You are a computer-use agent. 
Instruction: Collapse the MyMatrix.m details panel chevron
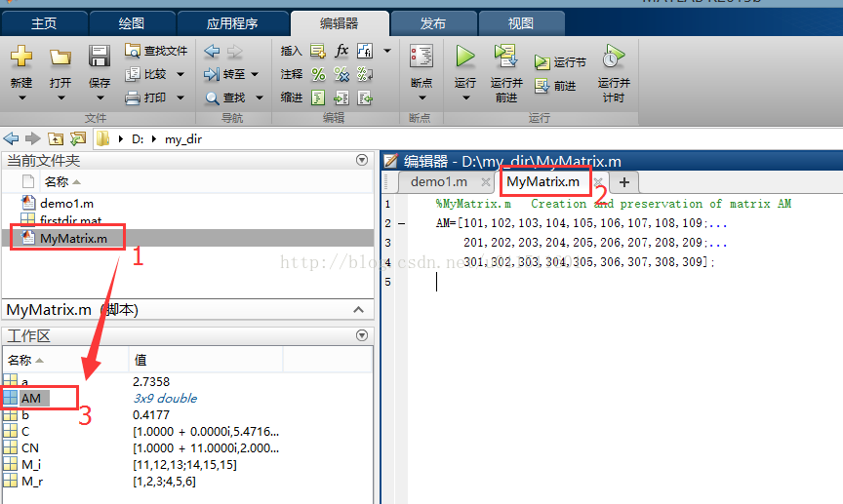(x=359, y=310)
